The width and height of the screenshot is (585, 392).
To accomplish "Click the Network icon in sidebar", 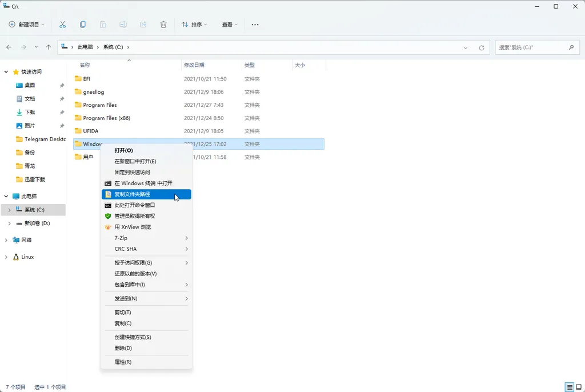I will (x=16, y=240).
